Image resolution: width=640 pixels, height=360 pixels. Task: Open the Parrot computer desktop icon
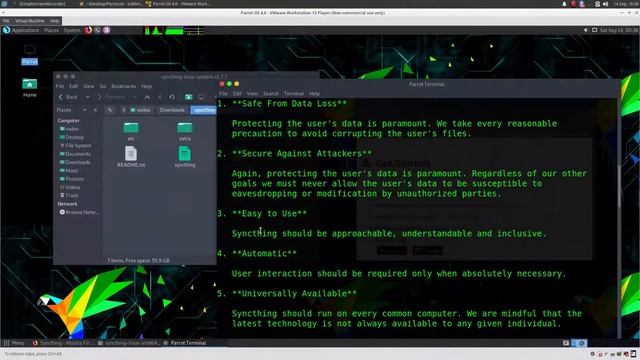[x=29, y=55]
